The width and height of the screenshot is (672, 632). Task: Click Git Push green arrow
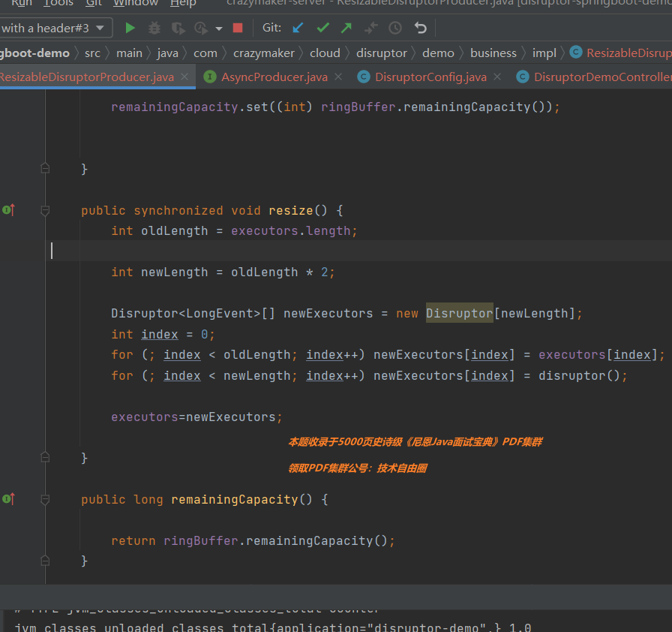pos(346,28)
